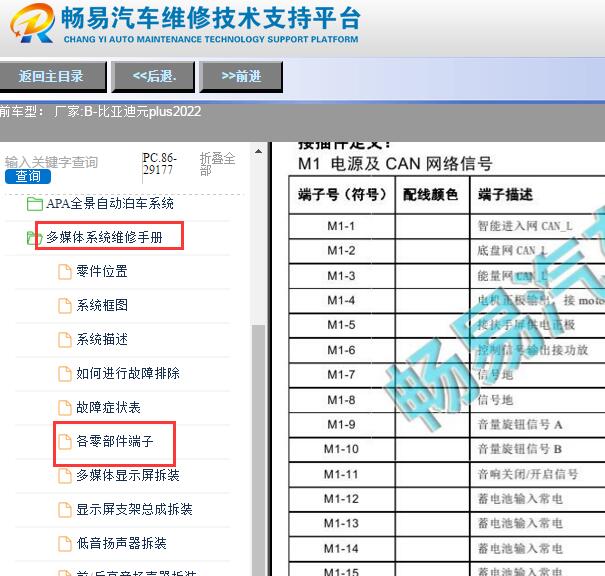Click the document icon beside 故障症状表
The height and width of the screenshot is (576, 605).
pos(65,408)
